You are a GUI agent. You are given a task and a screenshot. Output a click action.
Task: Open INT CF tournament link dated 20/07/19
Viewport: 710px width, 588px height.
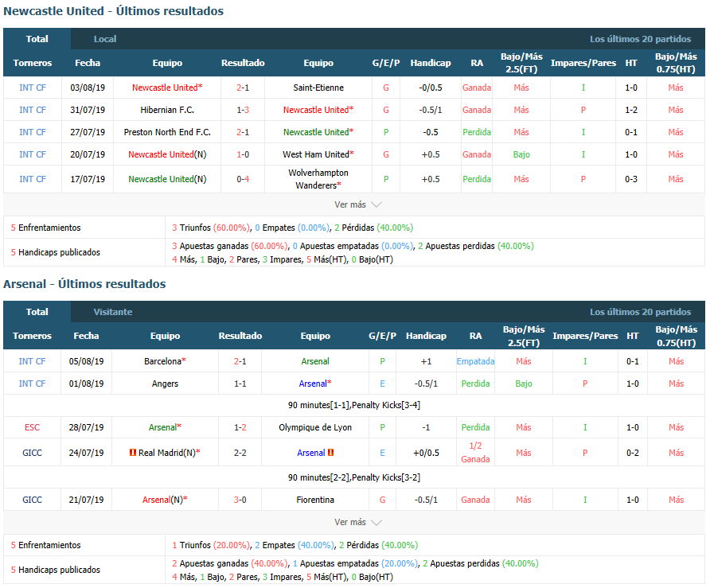[33, 154]
